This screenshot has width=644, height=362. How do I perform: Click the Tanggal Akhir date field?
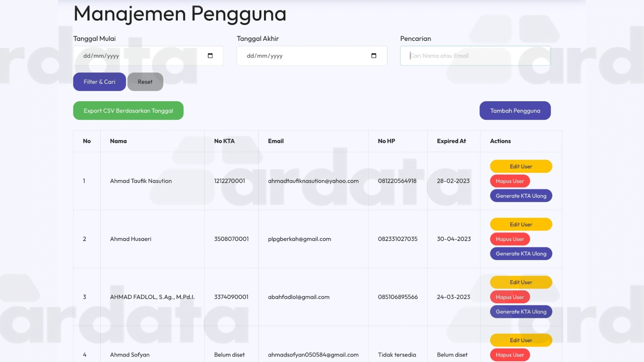point(312,56)
